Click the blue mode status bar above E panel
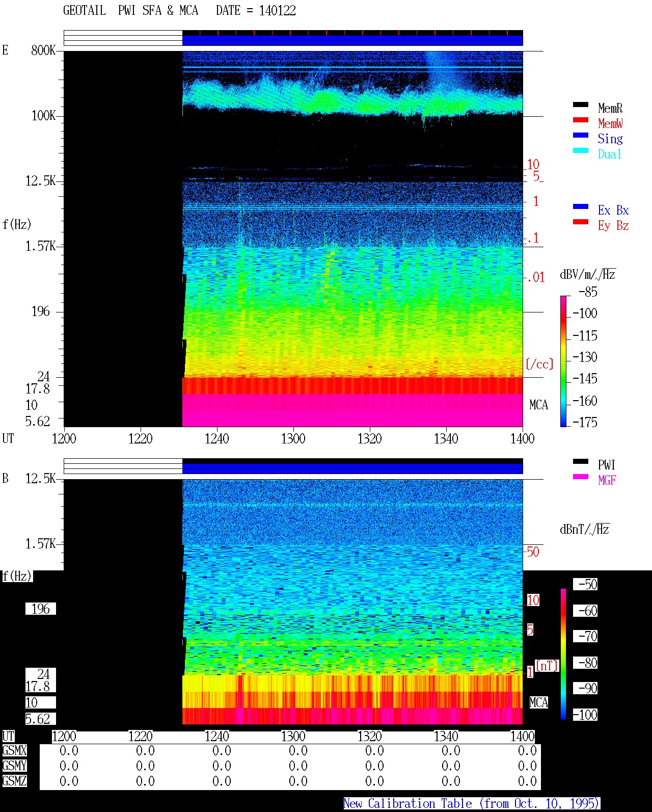Image resolution: width=652 pixels, height=812 pixels. [352, 40]
